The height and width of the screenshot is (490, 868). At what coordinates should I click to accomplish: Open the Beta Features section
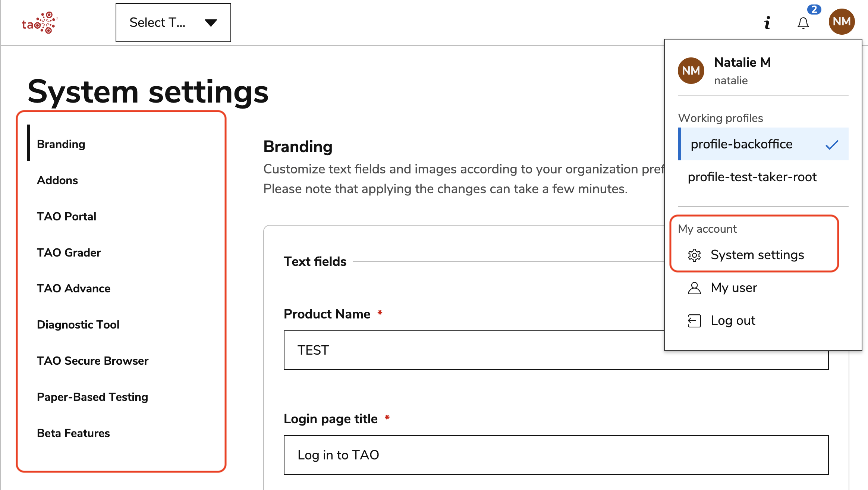73,433
